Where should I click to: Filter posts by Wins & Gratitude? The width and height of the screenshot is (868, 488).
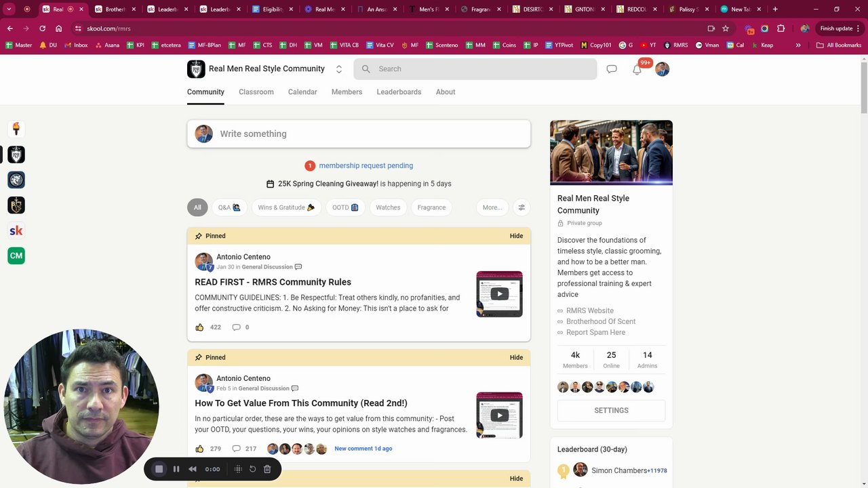[x=286, y=207]
